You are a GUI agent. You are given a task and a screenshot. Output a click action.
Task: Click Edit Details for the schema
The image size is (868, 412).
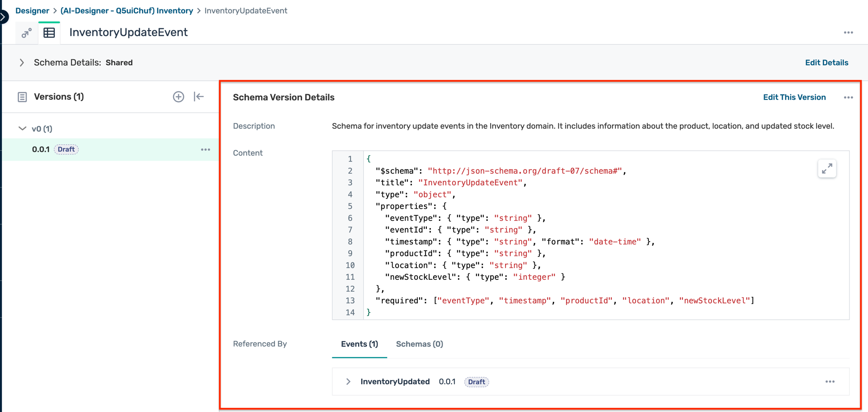click(x=827, y=63)
